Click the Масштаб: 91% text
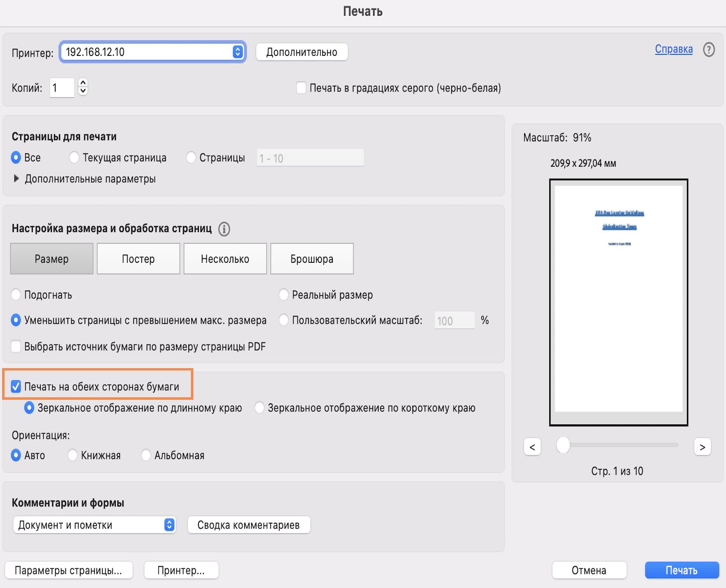726x588 pixels. [557, 137]
